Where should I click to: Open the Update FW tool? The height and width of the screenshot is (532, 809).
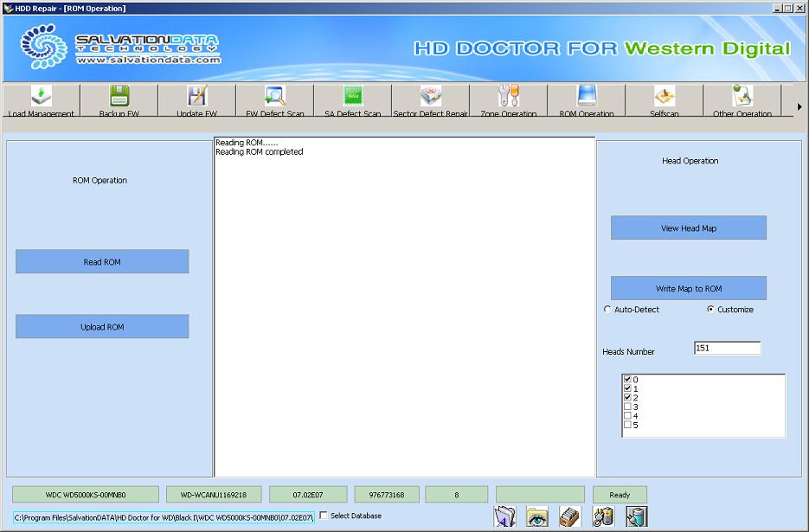(197, 100)
